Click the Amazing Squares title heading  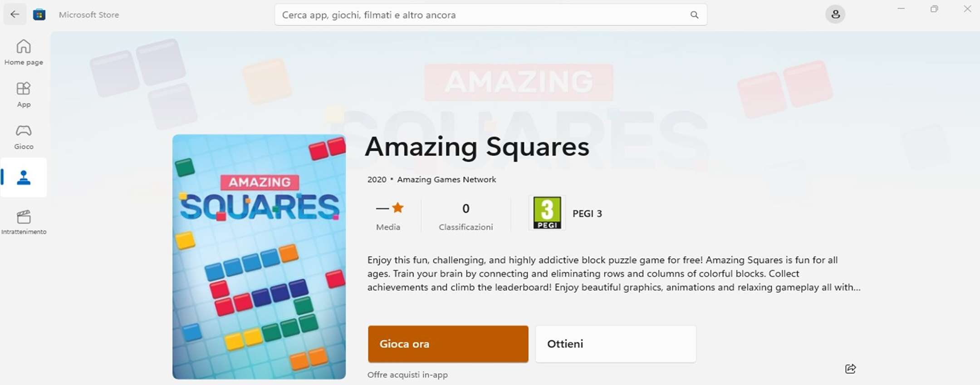click(x=477, y=147)
